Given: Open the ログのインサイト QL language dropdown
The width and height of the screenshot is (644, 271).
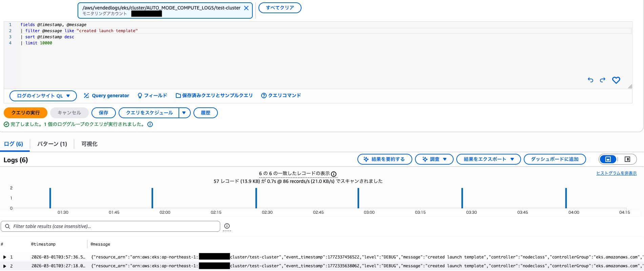Looking at the screenshot, I should [43, 96].
